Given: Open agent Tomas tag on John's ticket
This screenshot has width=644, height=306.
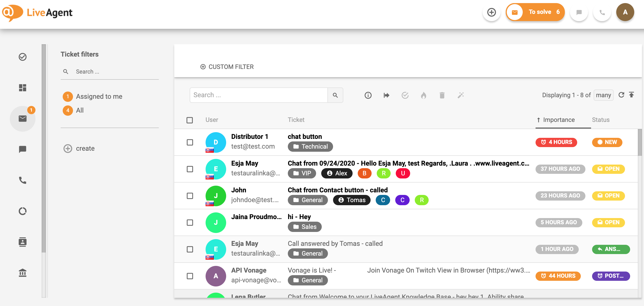Looking at the screenshot, I should (x=352, y=200).
